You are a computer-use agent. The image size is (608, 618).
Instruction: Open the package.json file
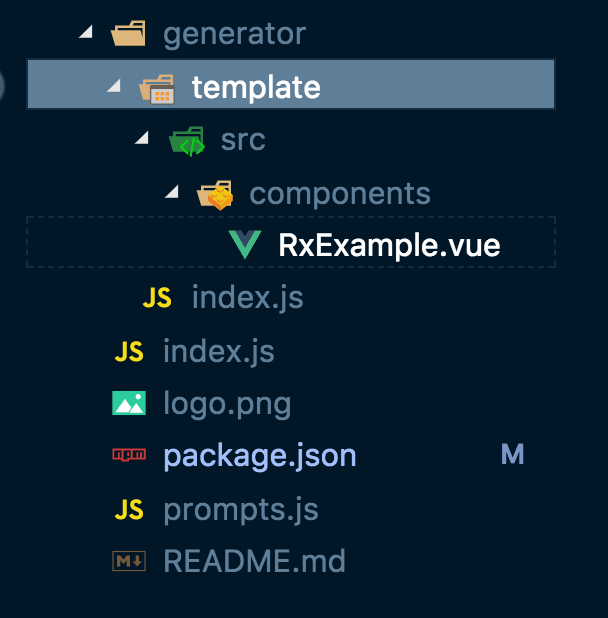coord(260,456)
